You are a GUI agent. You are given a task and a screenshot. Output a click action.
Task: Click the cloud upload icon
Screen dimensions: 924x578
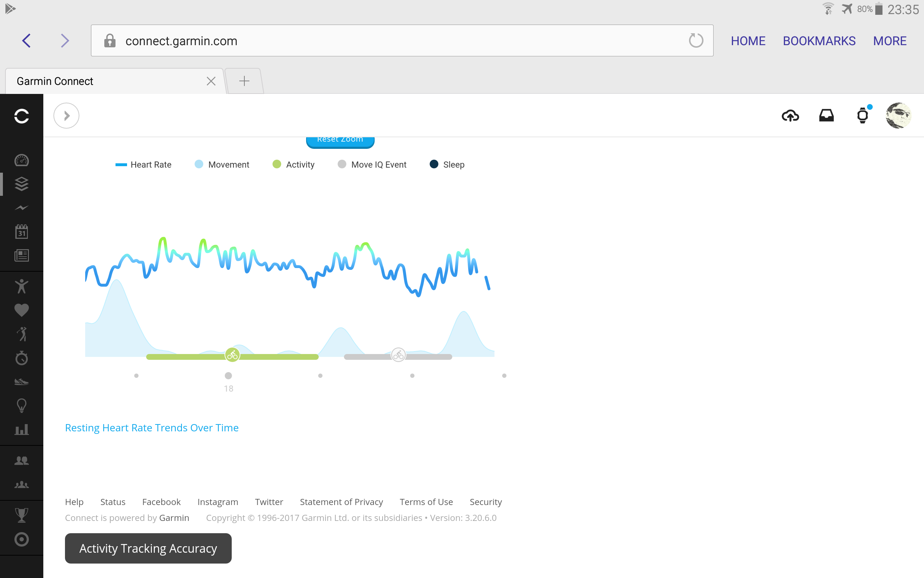pos(790,116)
